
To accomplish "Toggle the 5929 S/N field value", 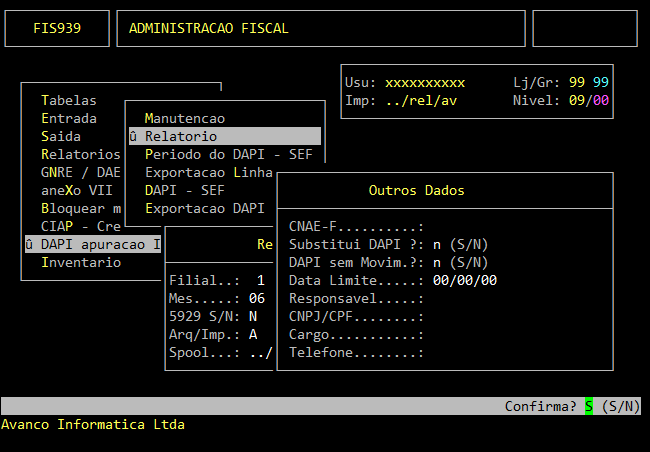I will tap(253, 316).
